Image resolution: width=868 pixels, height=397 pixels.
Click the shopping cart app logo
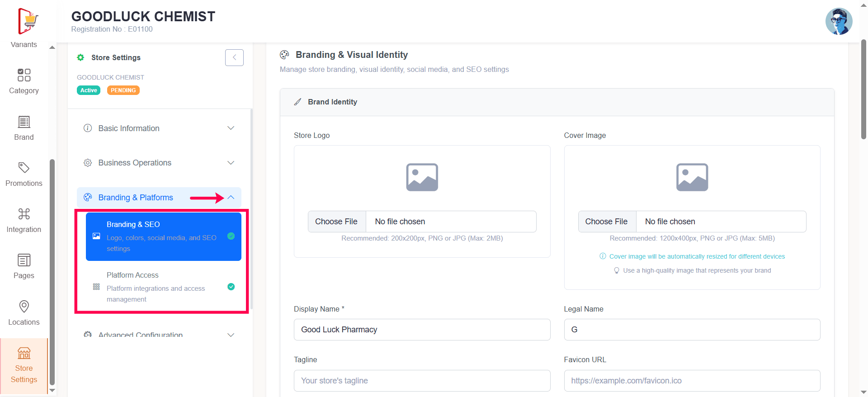(28, 21)
